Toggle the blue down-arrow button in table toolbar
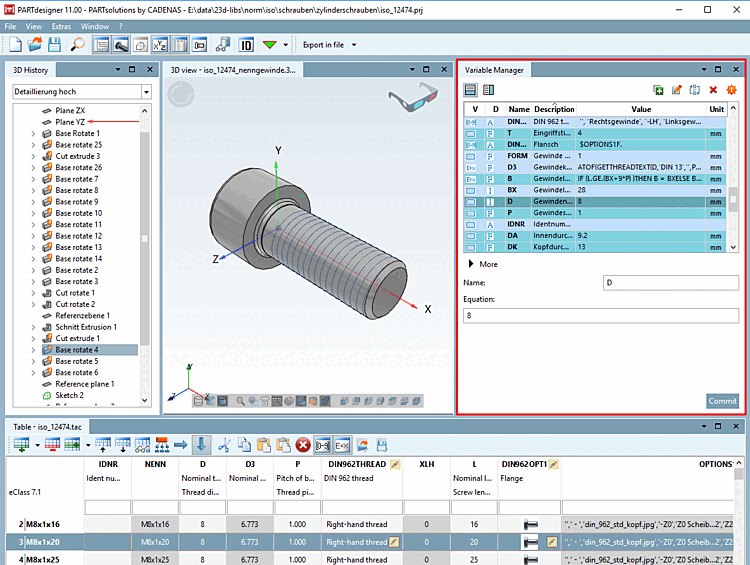Image resolution: width=750 pixels, height=565 pixels. 201,444
